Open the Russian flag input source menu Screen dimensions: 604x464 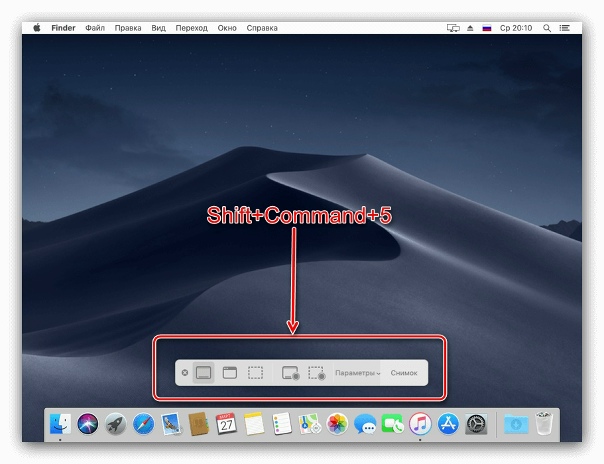pyautogui.click(x=487, y=28)
